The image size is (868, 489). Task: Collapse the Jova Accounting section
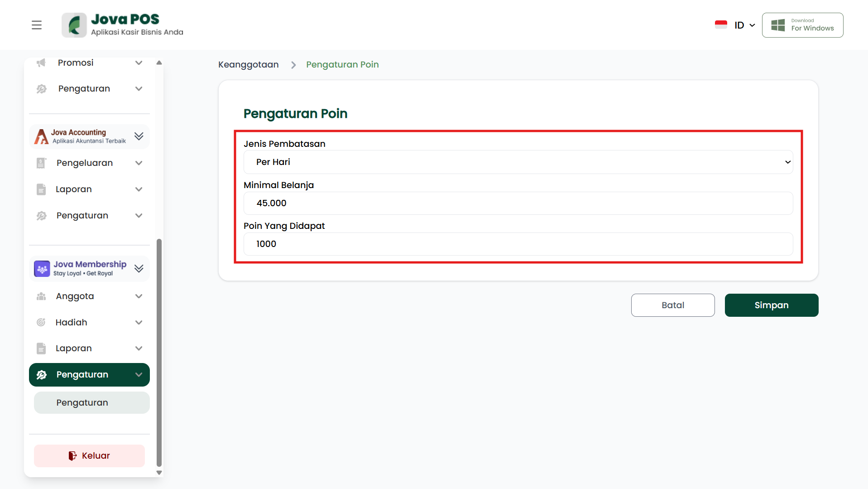139,136
